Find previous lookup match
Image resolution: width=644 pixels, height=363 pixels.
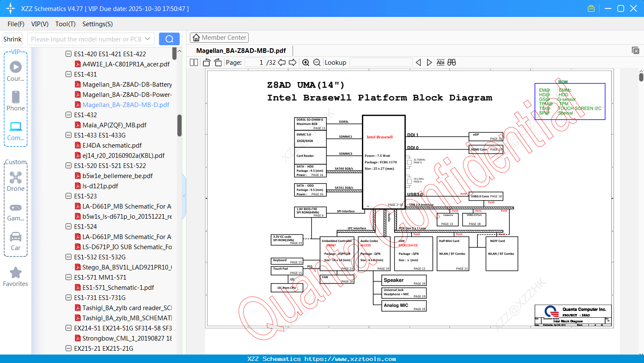coord(418,62)
